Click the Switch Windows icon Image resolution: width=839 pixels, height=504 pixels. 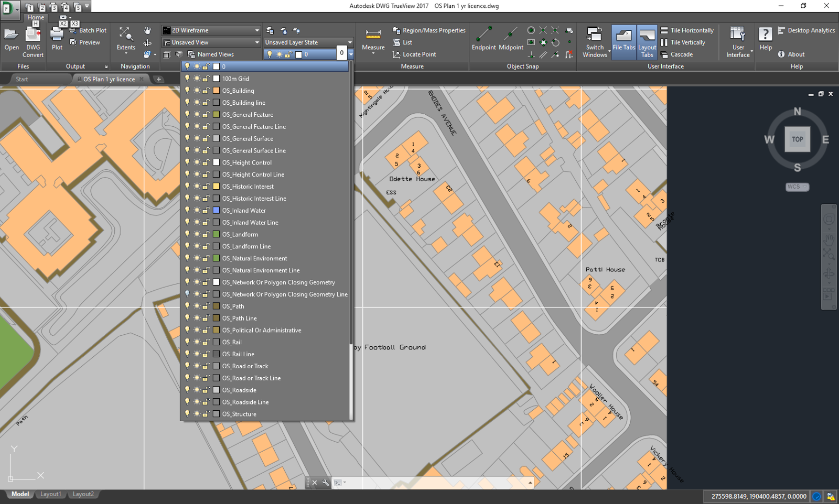[595, 37]
